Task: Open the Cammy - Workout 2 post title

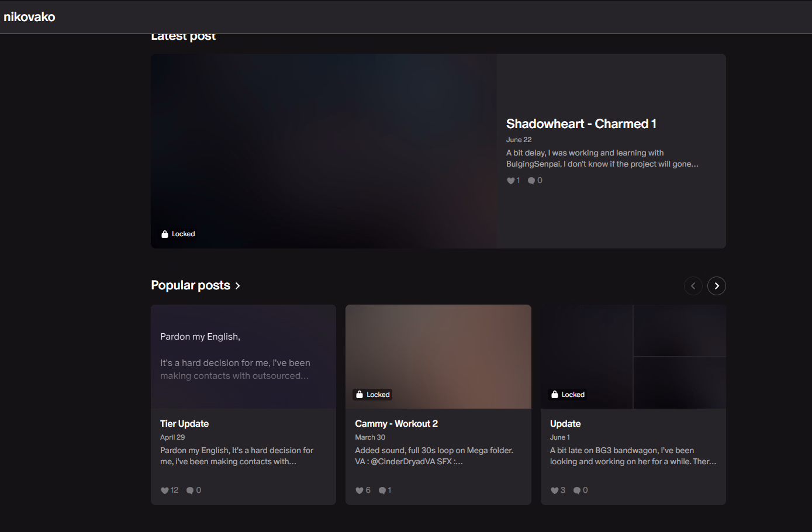Action: (x=396, y=424)
